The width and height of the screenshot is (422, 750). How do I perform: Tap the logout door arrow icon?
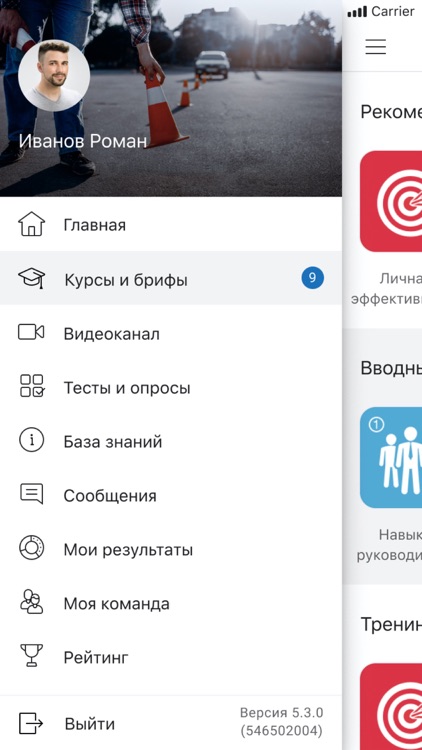pyautogui.click(x=31, y=723)
